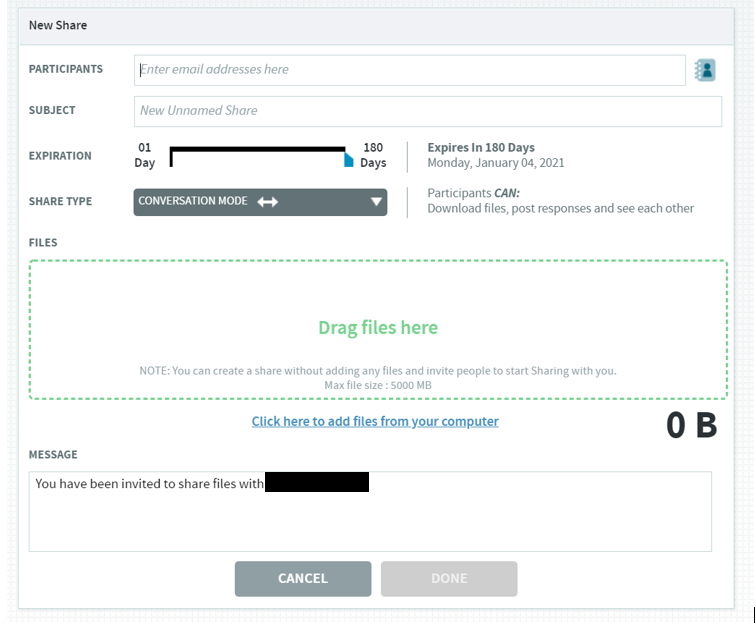This screenshot has height=630, width=756.
Task: Click the 180 Days maximum expiration label
Action: (373, 155)
